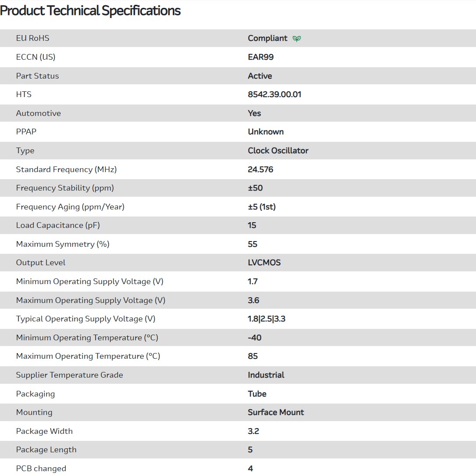The image size is (476, 476).
Task: Click the HTS code 8542.39.00.01
Action: tap(274, 94)
